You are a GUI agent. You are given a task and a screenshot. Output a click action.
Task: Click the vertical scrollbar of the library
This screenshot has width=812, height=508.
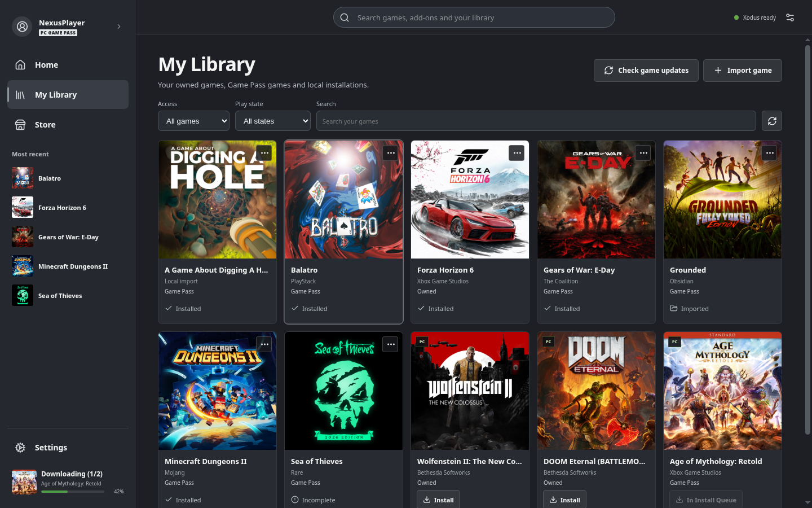coord(807,240)
